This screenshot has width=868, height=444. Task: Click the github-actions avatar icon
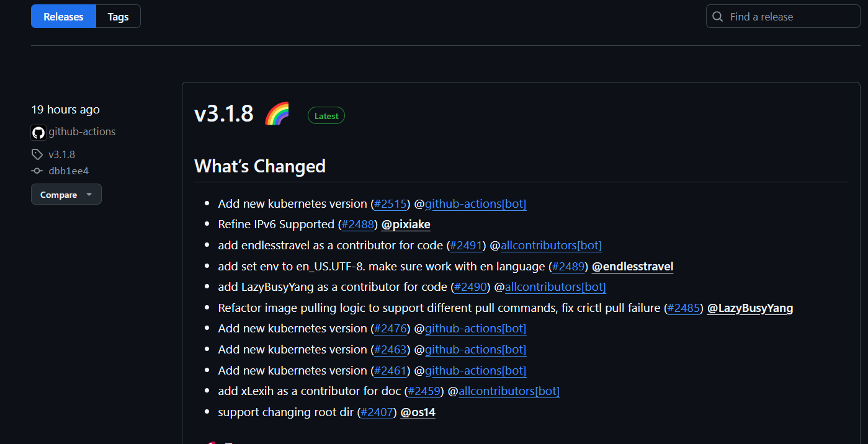(38, 132)
